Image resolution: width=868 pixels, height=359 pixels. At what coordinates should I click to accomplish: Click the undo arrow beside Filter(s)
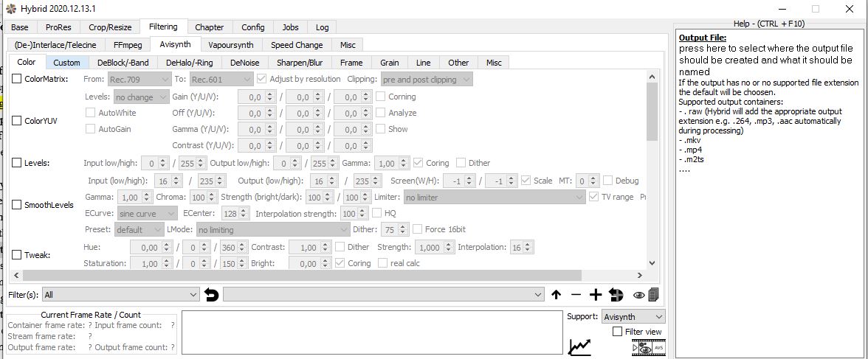(x=212, y=295)
